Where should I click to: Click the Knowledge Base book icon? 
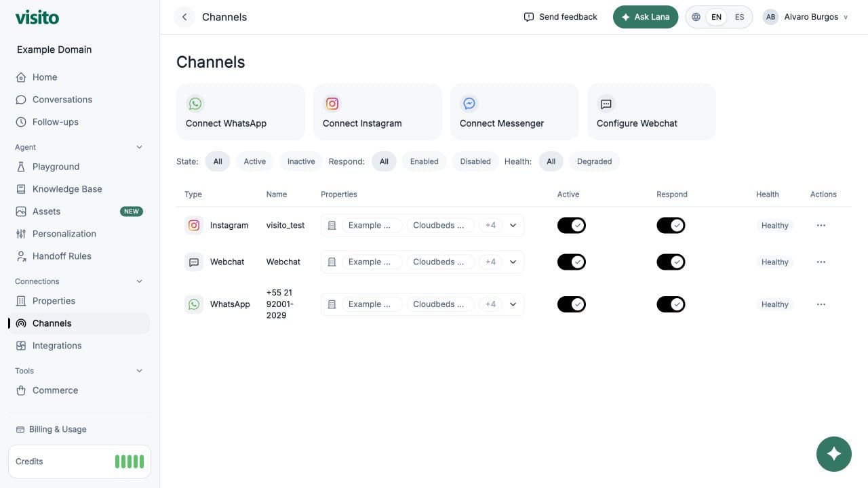point(21,189)
